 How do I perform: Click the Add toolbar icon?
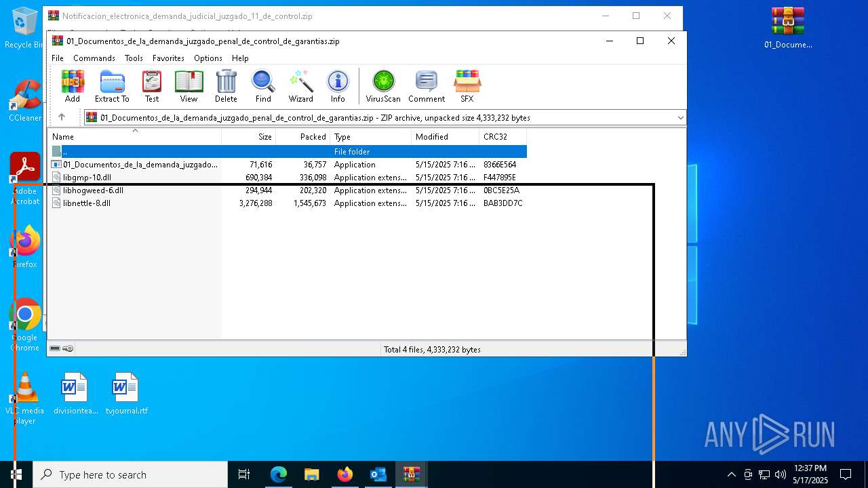coord(73,86)
